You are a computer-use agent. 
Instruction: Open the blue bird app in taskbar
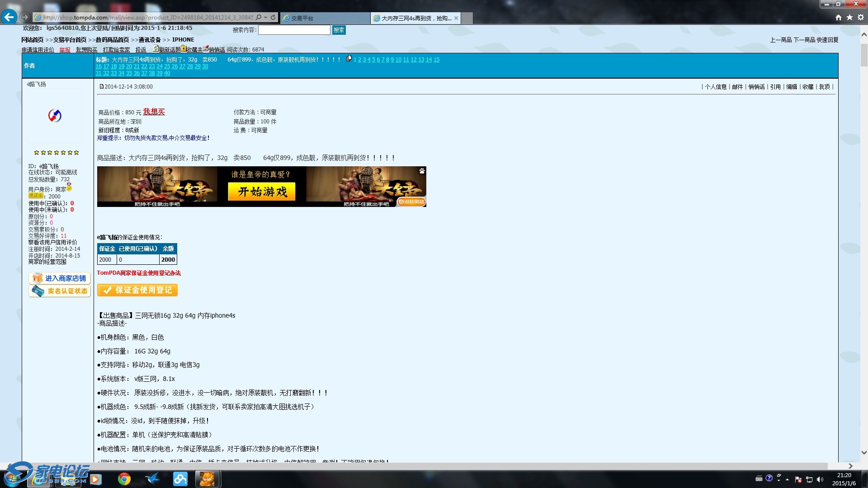152,479
